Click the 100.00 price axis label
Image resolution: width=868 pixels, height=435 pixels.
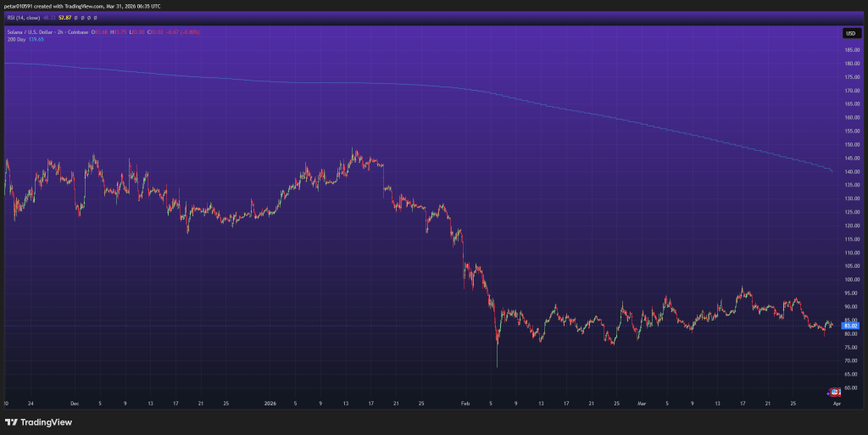[852, 280]
